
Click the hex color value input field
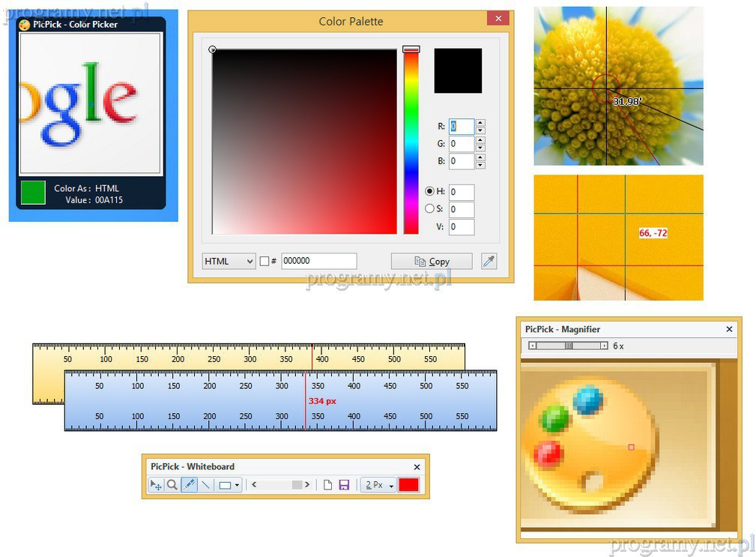click(x=318, y=261)
